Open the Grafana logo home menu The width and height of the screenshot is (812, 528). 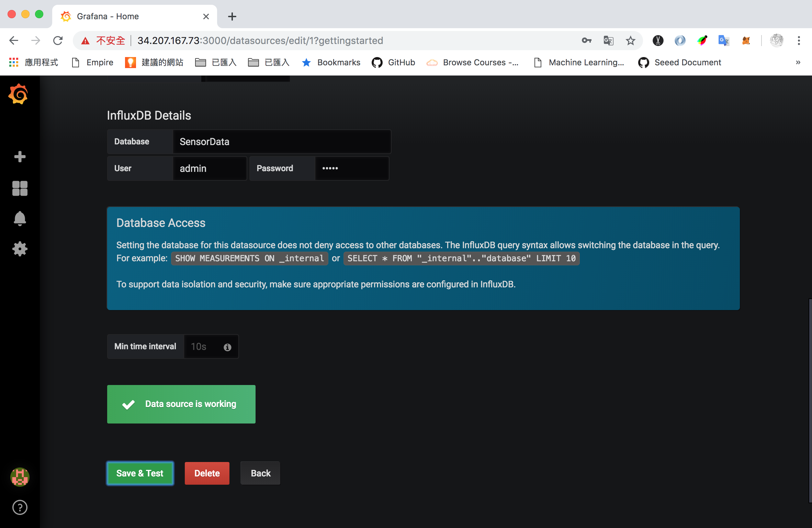tap(18, 94)
